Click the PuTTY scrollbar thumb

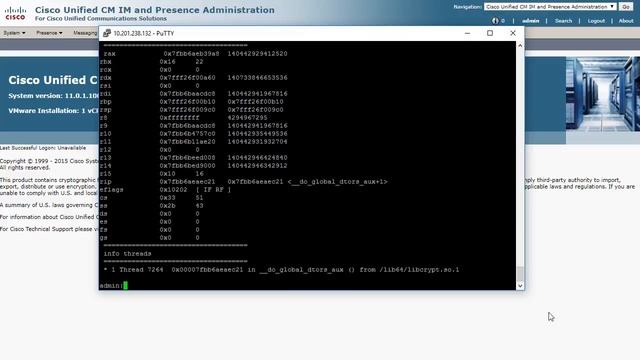(x=520, y=273)
